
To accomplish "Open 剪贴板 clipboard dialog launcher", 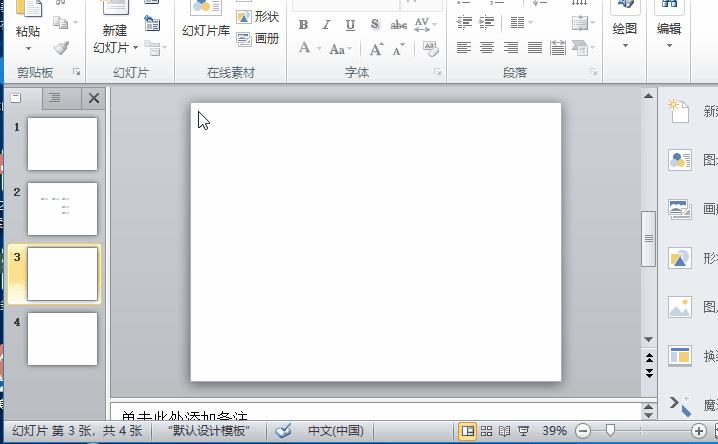I will coord(77,72).
